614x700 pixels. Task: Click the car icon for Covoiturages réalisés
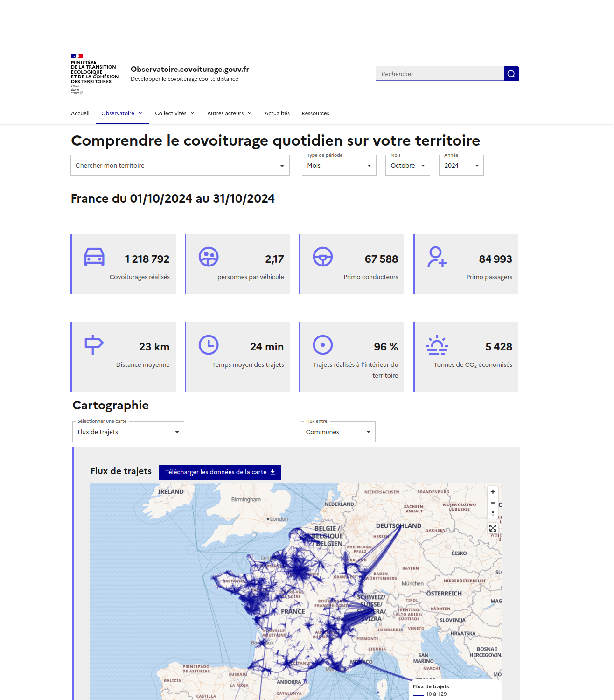(94, 257)
